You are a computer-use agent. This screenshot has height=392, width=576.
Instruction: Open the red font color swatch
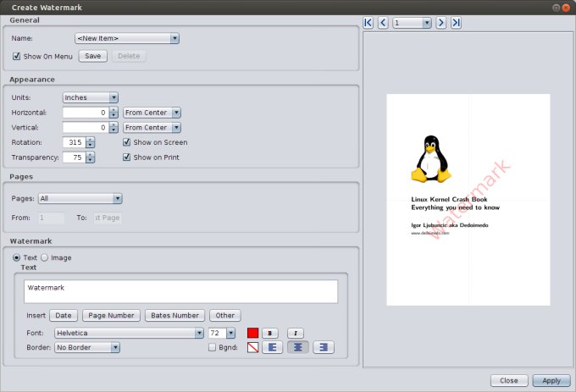pyautogui.click(x=252, y=333)
